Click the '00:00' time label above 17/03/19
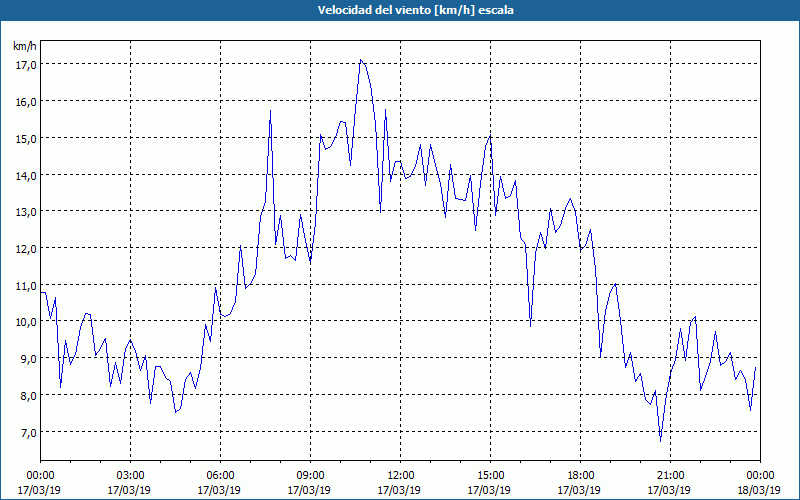This screenshot has height=500, width=800. [x=40, y=476]
